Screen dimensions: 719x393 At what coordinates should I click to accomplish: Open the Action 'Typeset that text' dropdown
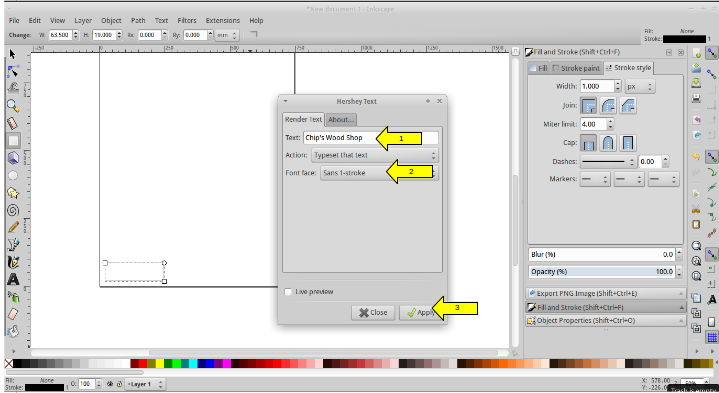point(375,155)
